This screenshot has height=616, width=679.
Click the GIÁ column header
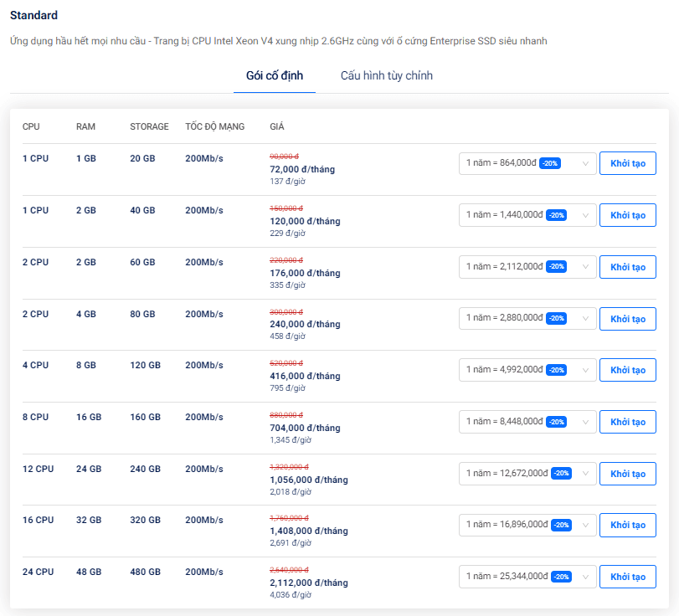point(277,126)
